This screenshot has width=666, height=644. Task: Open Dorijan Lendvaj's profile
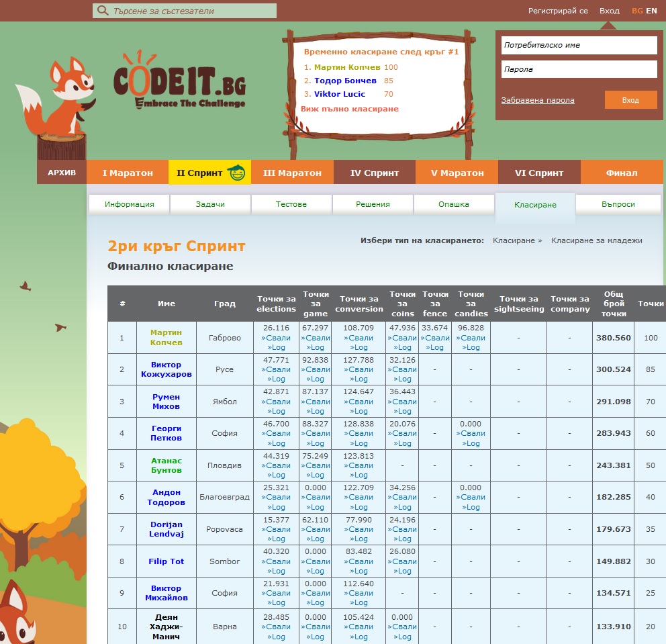[x=166, y=529]
